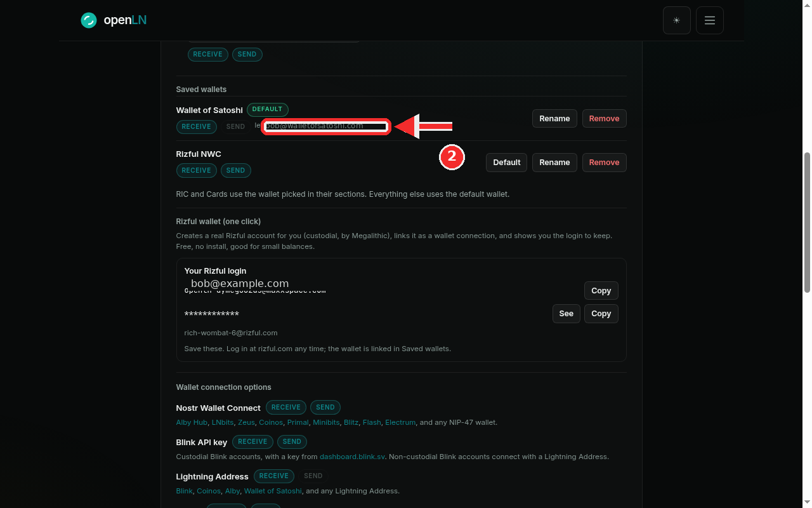This screenshot has width=812, height=508.
Task: Open the Zeus wallet link
Action: pyautogui.click(x=246, y=422)
